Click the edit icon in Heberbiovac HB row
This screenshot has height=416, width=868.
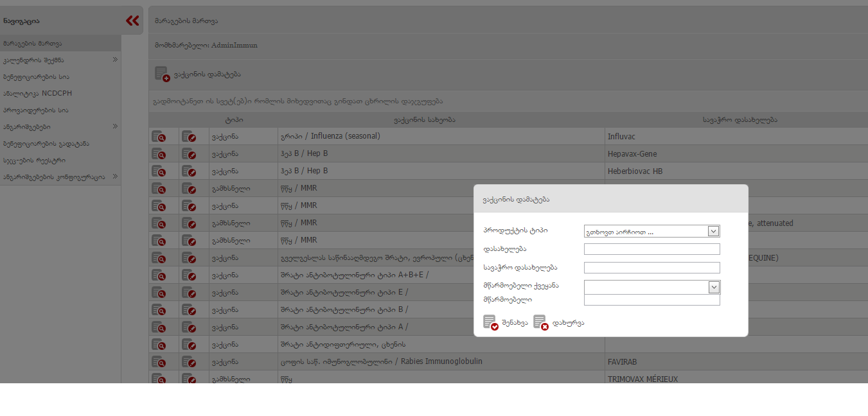tap(189, 171)
